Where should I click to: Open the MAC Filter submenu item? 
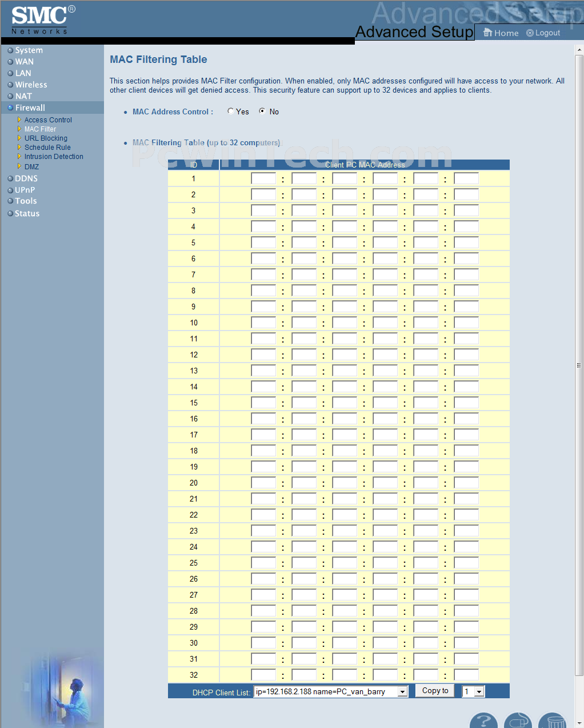40,129
